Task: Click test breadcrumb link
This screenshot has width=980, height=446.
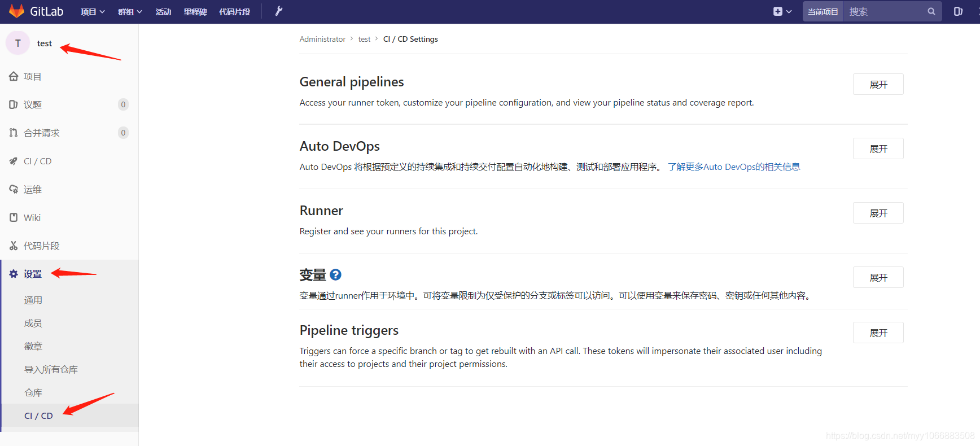Action: pyautogui.click(x=364, y=39)
